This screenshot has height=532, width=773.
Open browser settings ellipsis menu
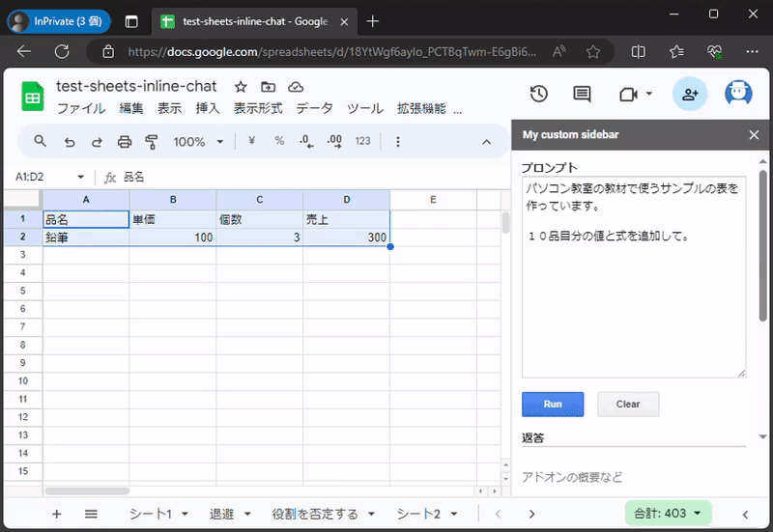[x=752, y=51]
